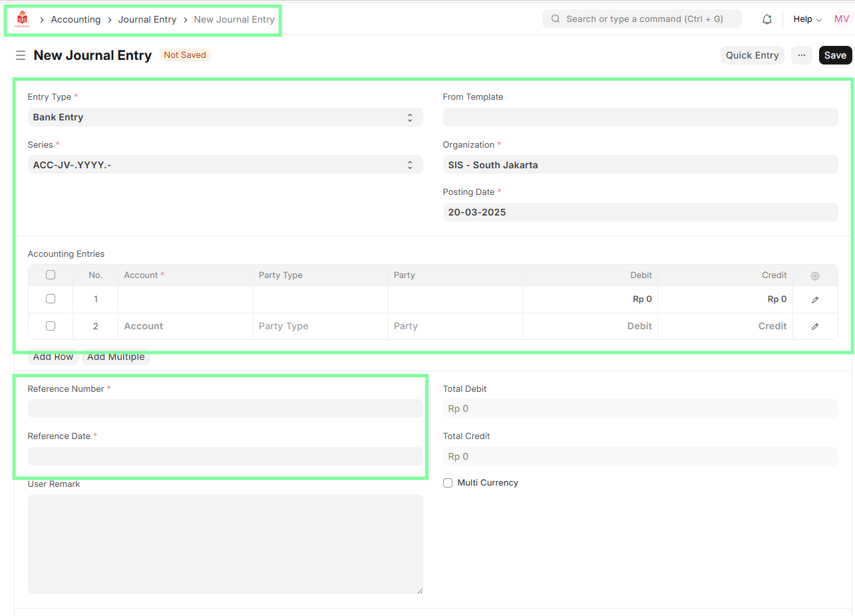
Task: Tick the checkbox for row 1
Action: click(x=51, y=299)
